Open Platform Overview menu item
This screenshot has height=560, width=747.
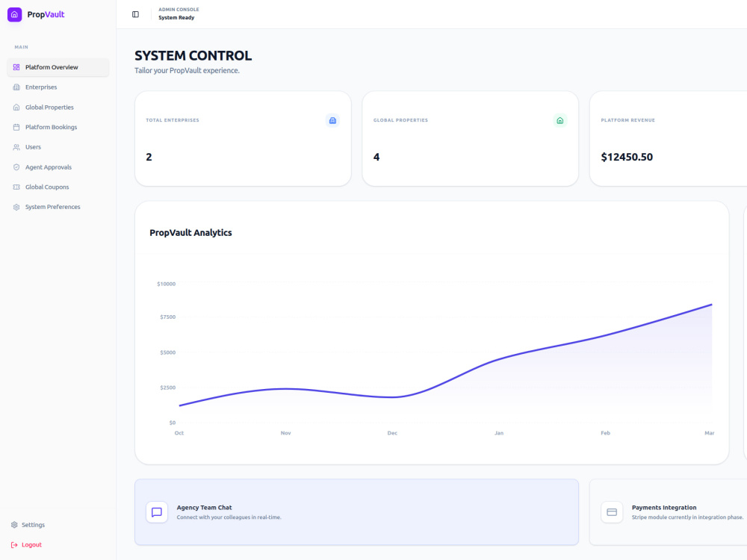(58, 67)
